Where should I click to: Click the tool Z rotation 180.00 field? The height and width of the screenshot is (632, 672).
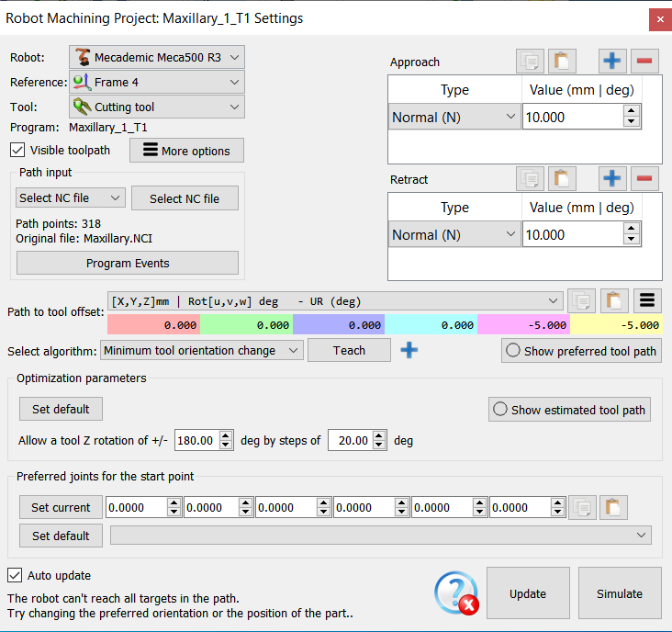pos(196,440)
